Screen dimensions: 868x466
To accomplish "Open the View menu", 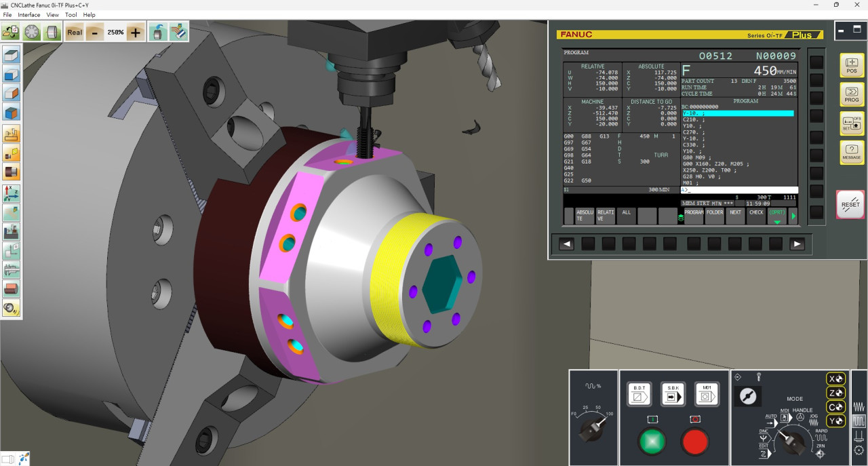I will (x=52, y=14).
